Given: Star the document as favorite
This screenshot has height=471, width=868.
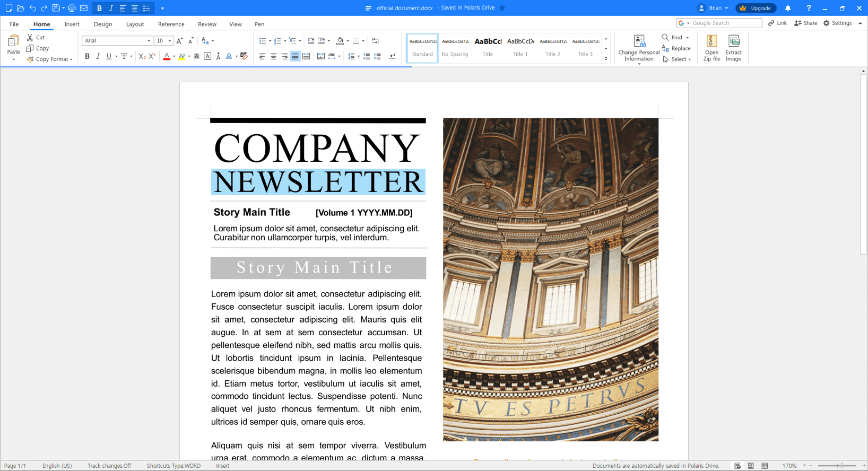Looking at the screenshot, I should tap(502, 8).
